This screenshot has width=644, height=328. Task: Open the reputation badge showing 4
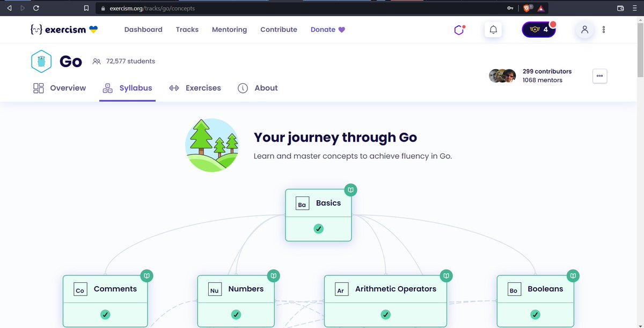(539, 30)
